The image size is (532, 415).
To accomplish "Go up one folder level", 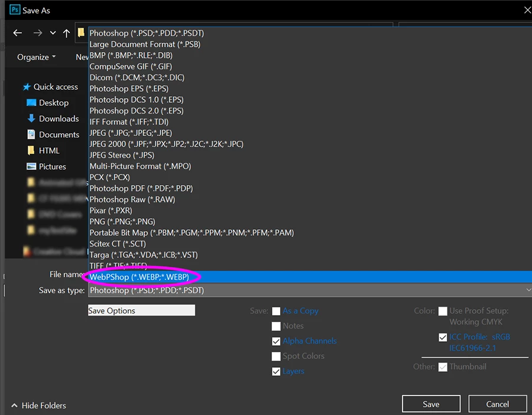I will (66, 33).
